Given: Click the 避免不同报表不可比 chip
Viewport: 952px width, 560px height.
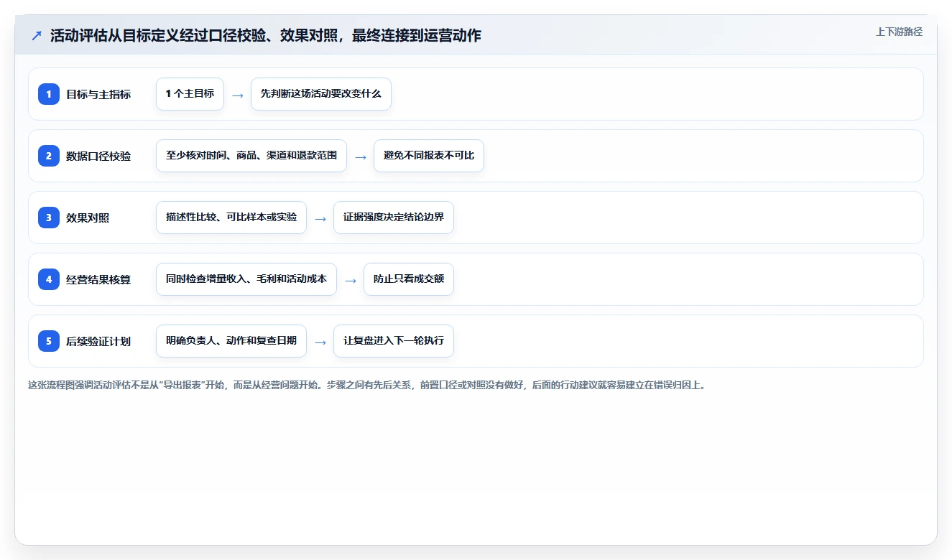Looking at the screenshot, I should [x=429, y=156].
